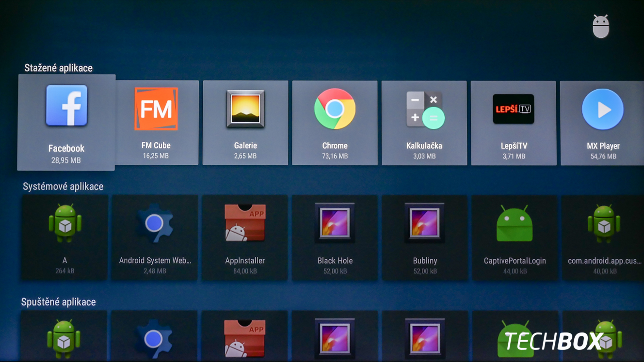
Task: Launch the FM Cube app
Action: (156, 123)
